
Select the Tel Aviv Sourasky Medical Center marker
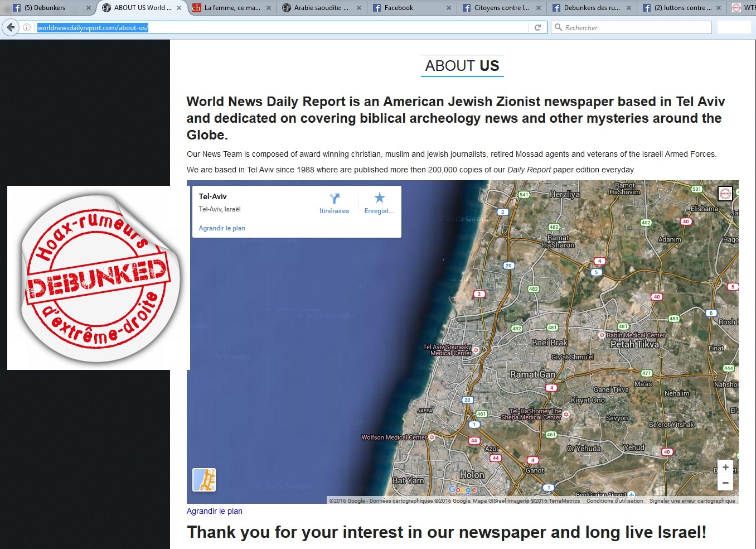[x=476, y=350]
